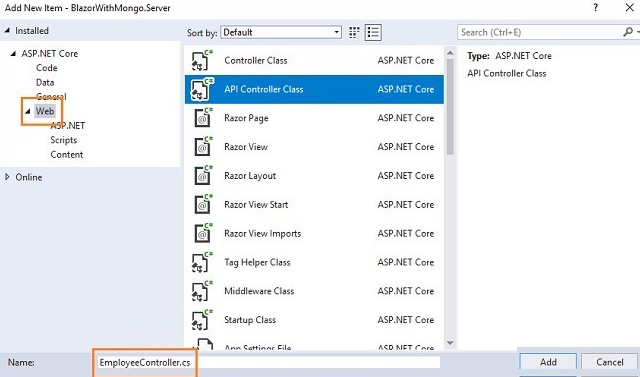
Task: Select 'Razor View' template name
Action: pyautogui.click(x=246, y=147)
